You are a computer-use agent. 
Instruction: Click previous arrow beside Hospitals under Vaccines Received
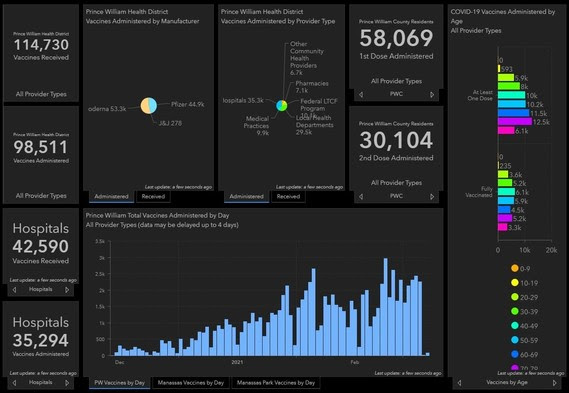click(x=15, y=290)
